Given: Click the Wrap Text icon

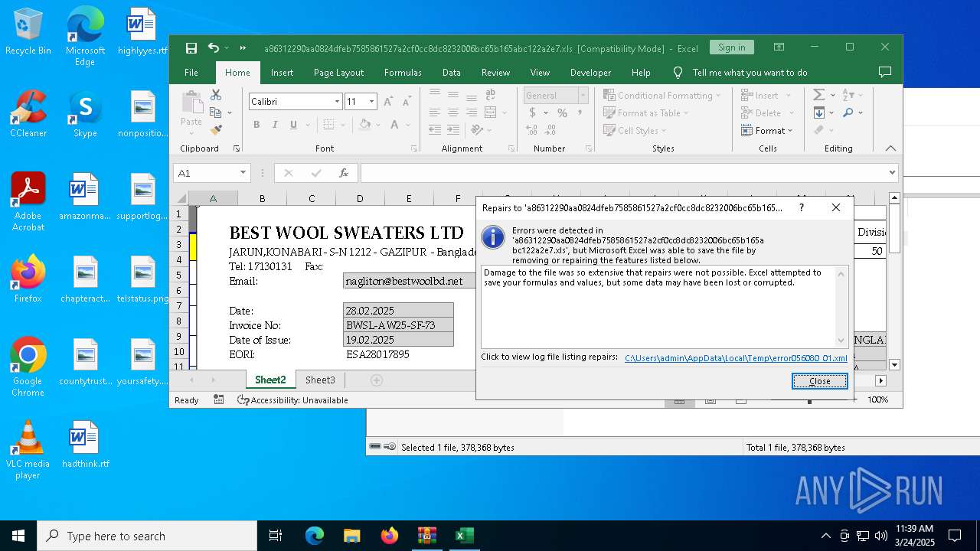Looking at the screenshot, I should pyautogui.click(x=491, y=94).
